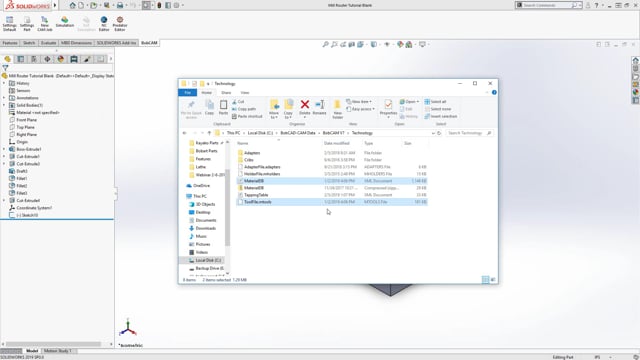The width and height of the screenshot is (640, 360).
Task: Click Invert selection in Explorer ribbon
Action: pos(441,116)
